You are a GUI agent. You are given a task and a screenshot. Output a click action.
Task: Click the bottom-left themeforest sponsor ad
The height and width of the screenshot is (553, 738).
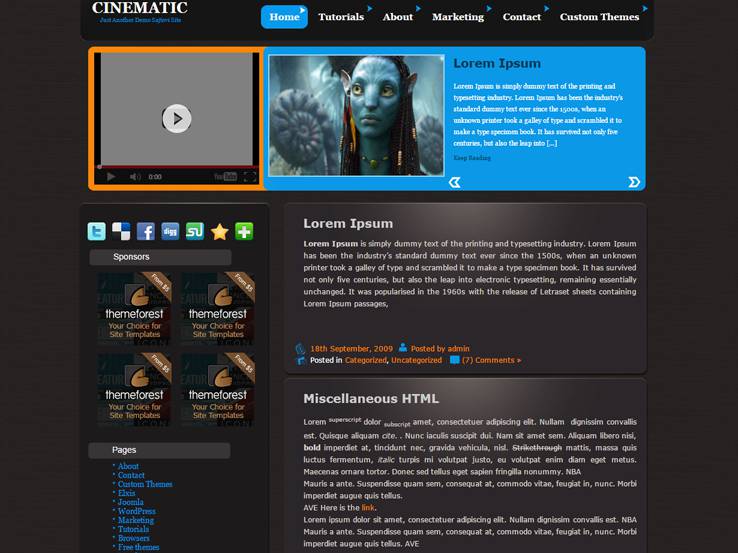point(135,390)
